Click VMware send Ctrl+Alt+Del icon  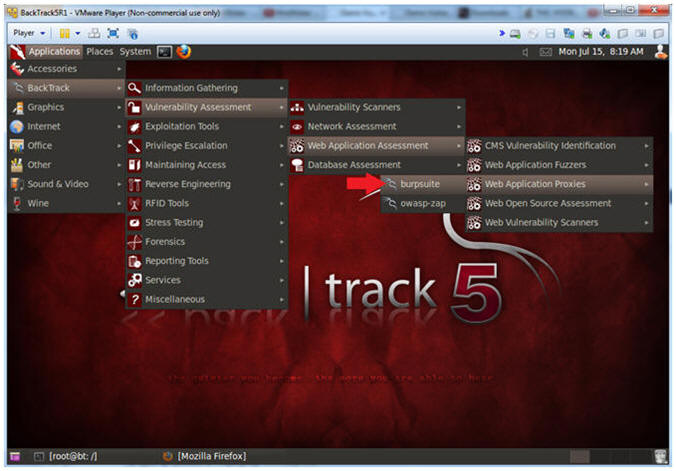(x=94, y=33)
